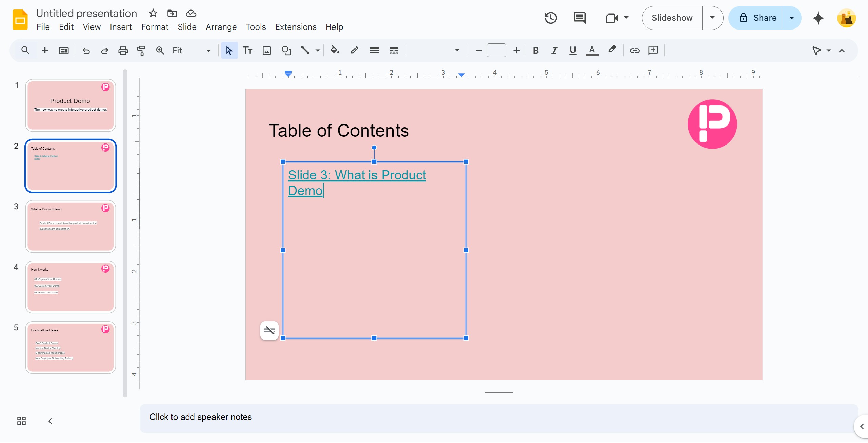The image size is (868, 443).
Task: Expand the side panel chevron
Action: pos(862,426)
